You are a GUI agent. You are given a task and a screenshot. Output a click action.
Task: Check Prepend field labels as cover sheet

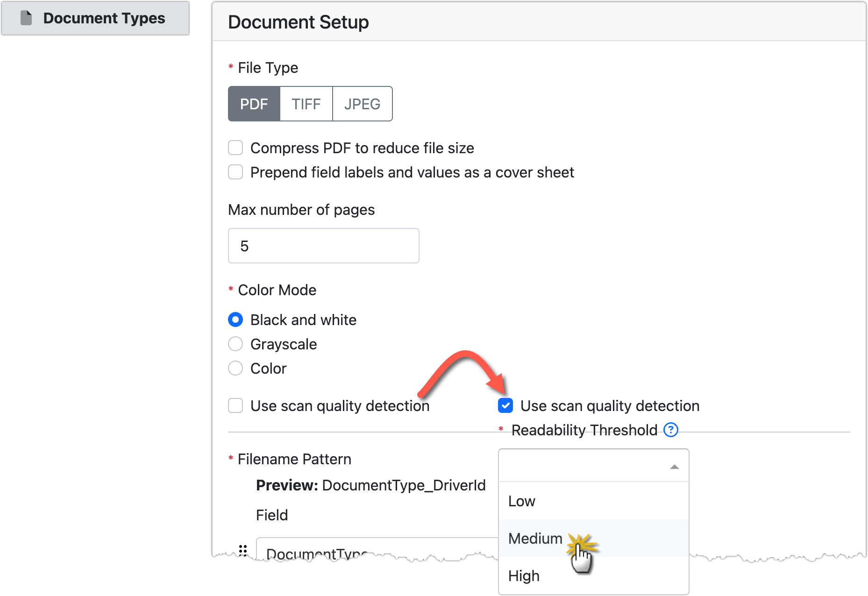(x=235, y=172)
